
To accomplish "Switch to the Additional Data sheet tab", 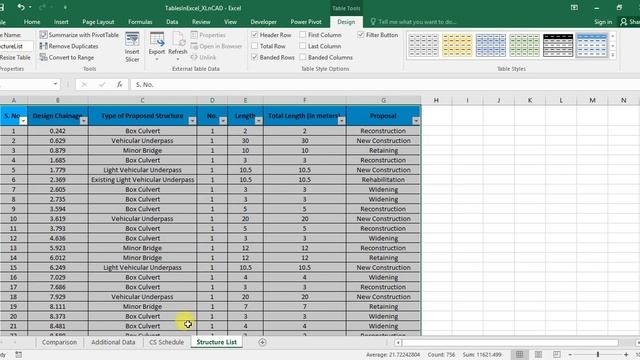I will tap(113, 342).
